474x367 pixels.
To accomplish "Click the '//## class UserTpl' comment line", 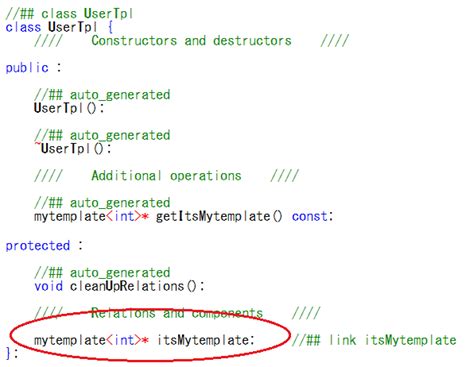I will point(69,14).
